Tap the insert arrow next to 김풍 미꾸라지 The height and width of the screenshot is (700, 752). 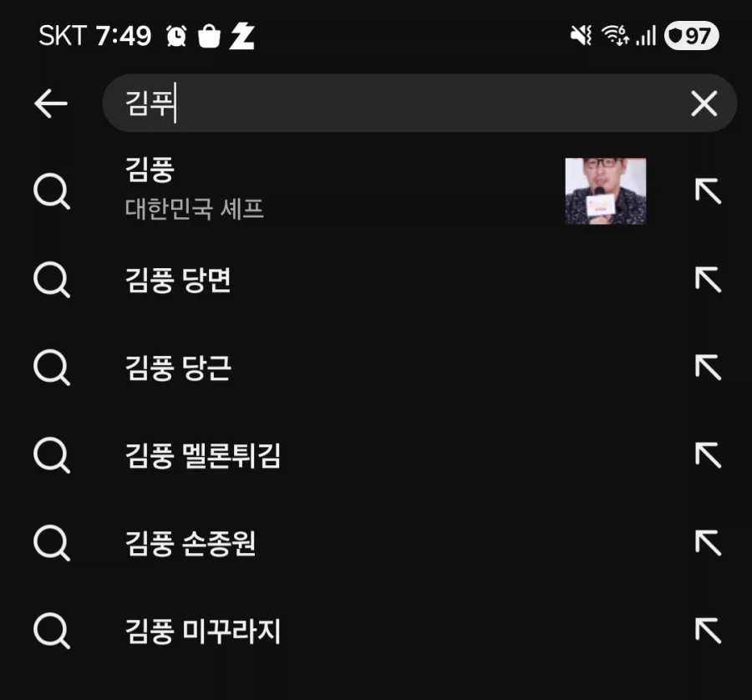click(708, 632)
